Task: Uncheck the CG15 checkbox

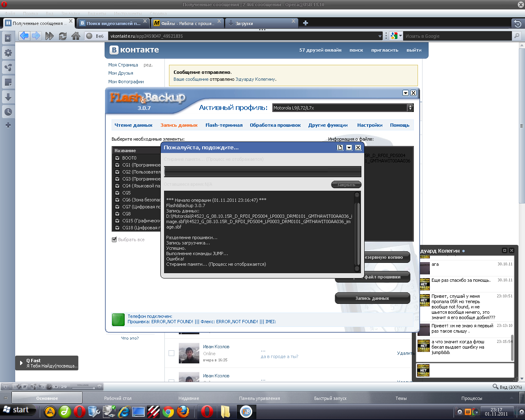Action: pos(117,221)
